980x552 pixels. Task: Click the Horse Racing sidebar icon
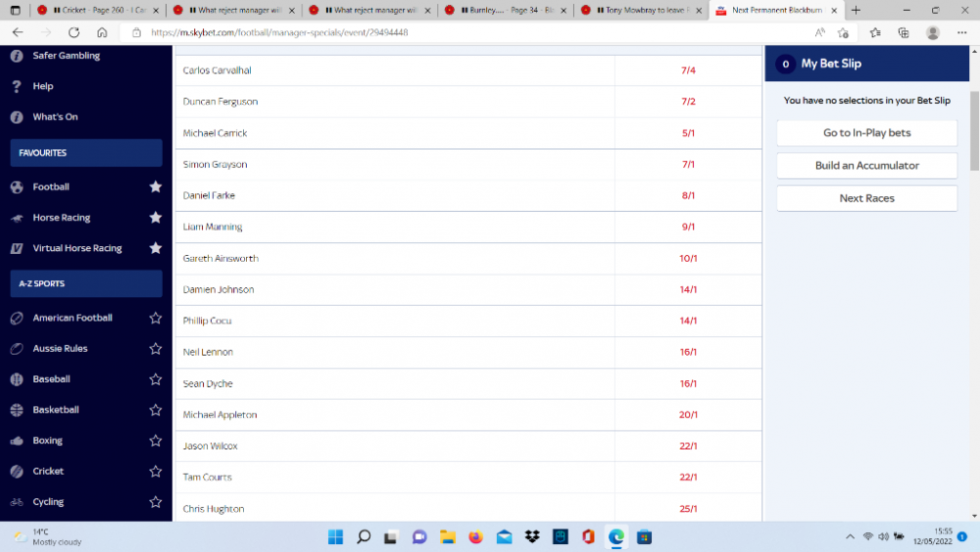[17, 218]
